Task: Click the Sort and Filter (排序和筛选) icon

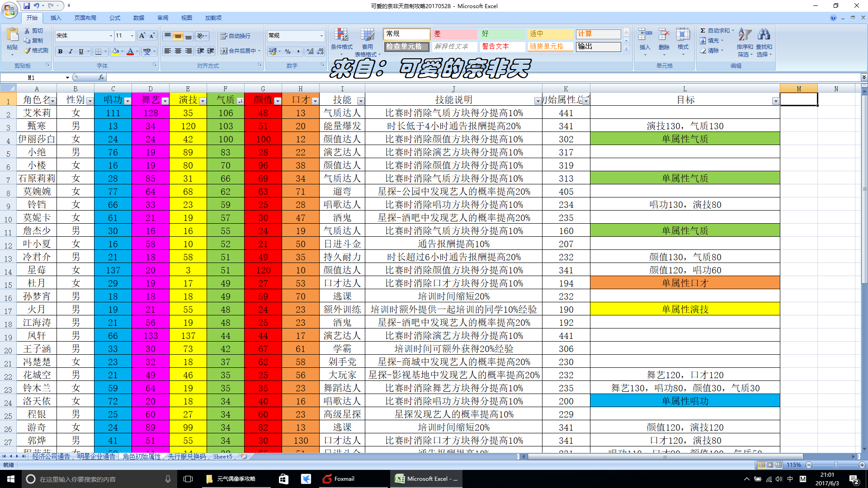Action: click(x=745, y=35)
